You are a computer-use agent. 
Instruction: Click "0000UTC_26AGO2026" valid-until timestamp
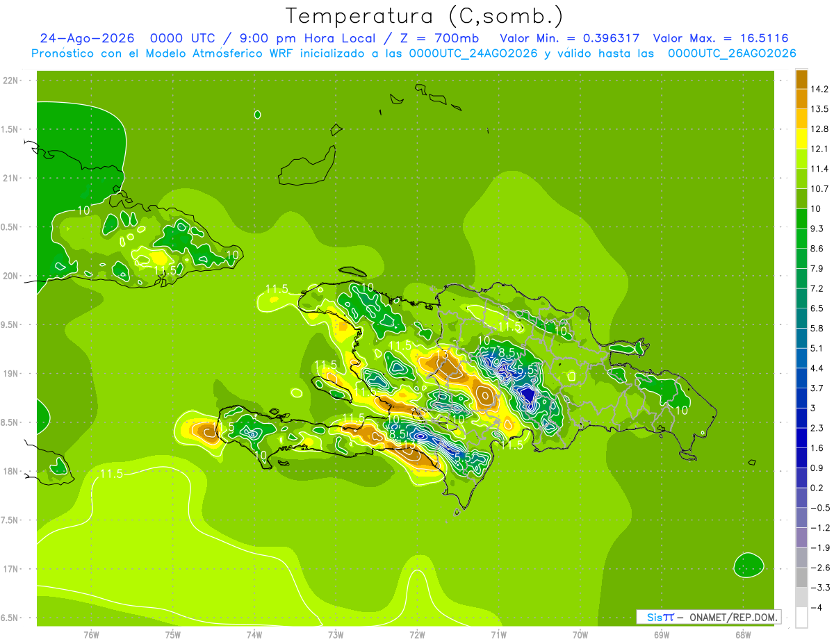(732, 53)
